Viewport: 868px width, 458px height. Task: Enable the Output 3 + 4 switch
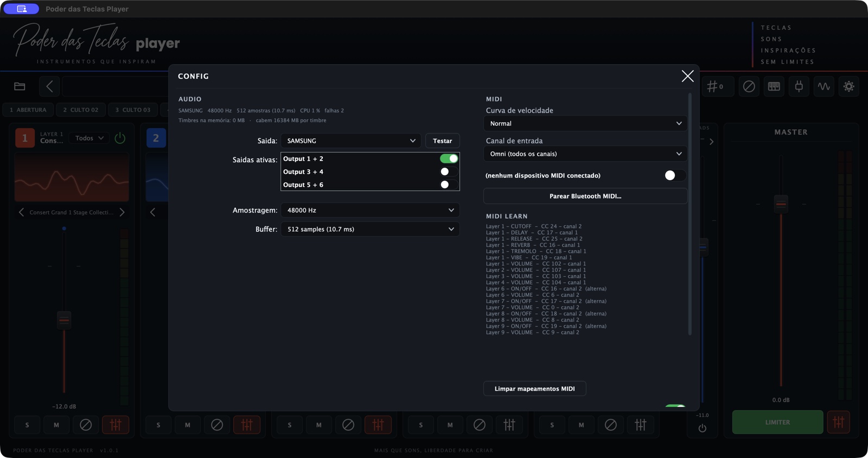[x=449, y=171]
